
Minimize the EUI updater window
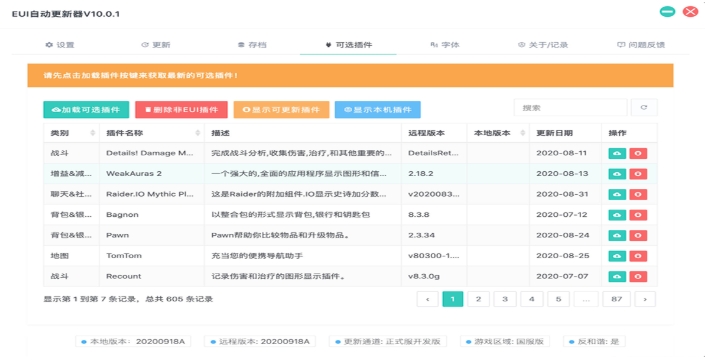tap(667, 12)
